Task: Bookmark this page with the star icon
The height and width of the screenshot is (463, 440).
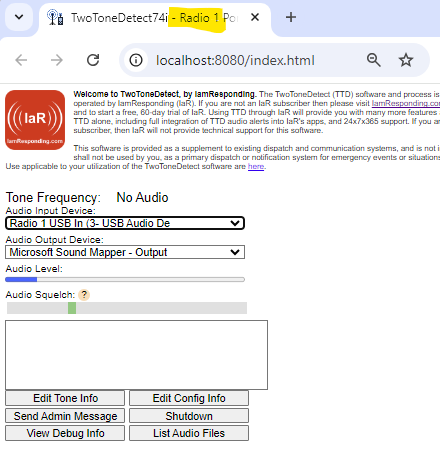Action: click(x=406, y=60)
